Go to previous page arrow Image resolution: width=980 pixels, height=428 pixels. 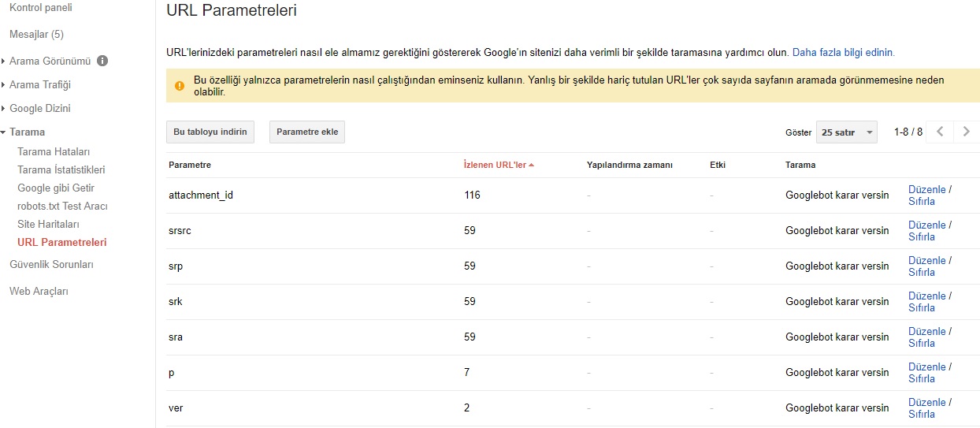click(x=940, y=132)
